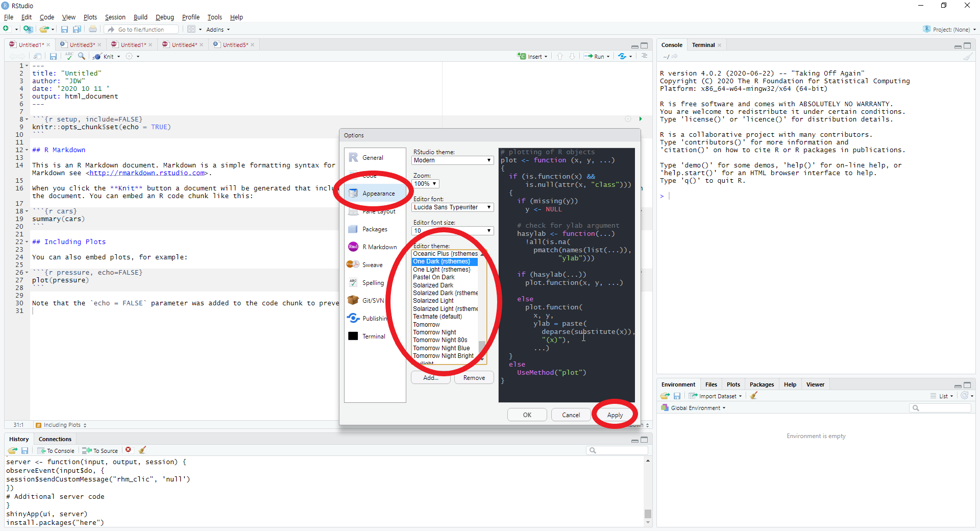Send history to Console
The width and height of the screenshot is (980, 531).
click(x=56, y=450)
